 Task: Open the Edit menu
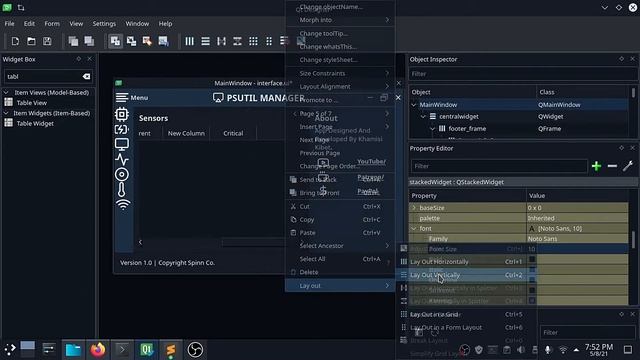[29, 24]
